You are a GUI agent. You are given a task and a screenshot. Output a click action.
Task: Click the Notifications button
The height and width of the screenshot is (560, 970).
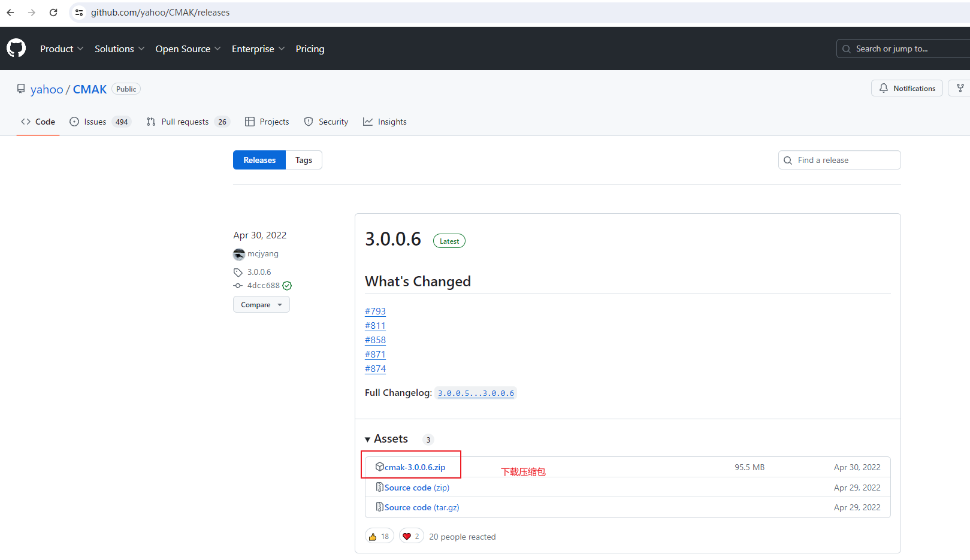(907, 88)
